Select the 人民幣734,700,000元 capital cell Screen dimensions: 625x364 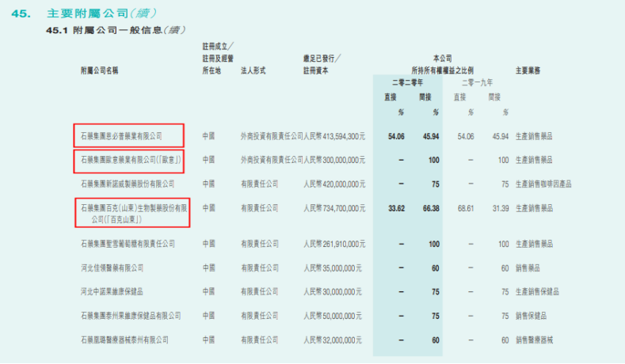pos(334,208)
